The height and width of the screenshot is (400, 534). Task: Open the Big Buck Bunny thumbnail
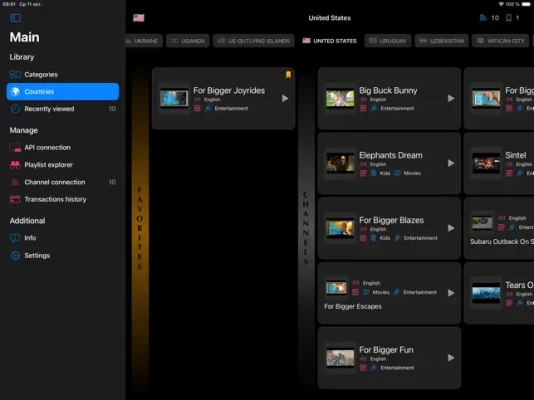tap(340, 98)
